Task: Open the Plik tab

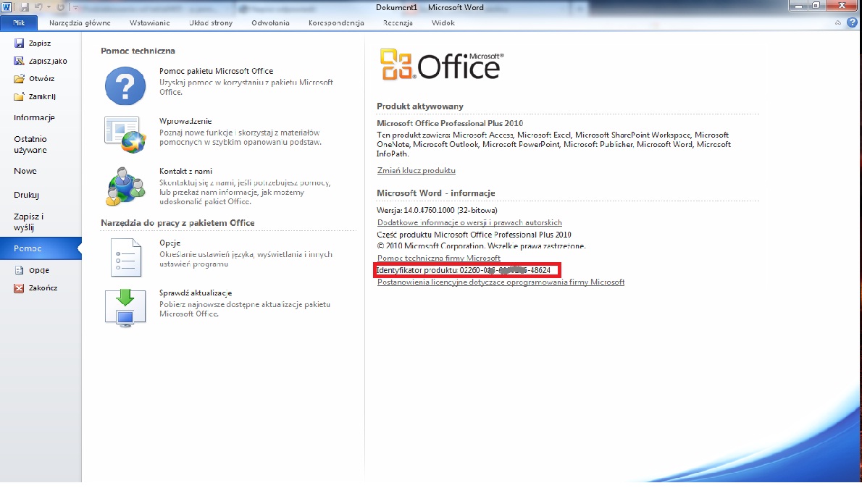Action: [x=20, y=23]
